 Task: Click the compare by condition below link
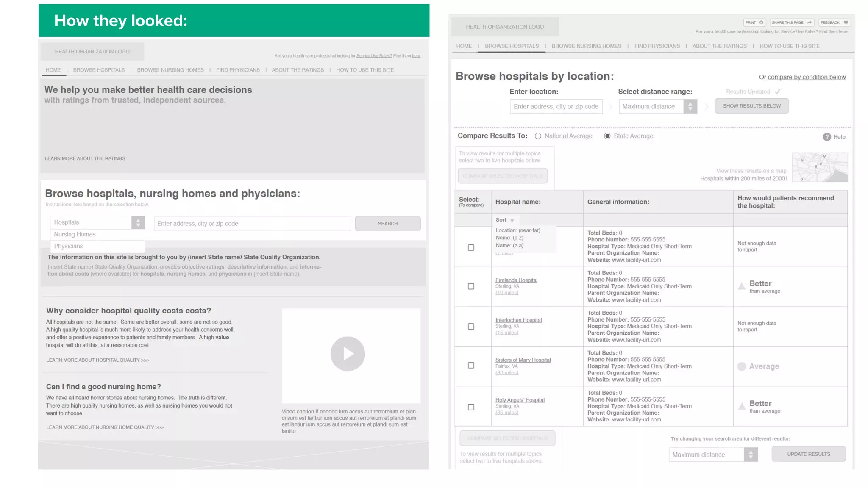point(806,77)
